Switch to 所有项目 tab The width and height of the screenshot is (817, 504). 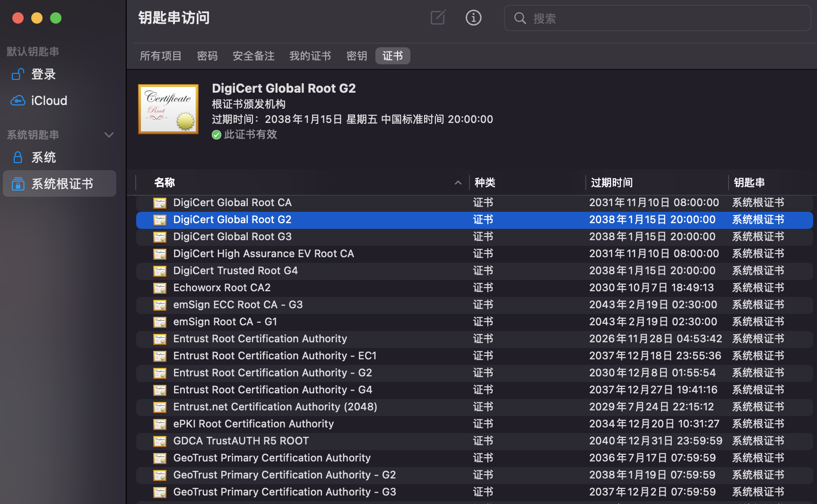point(161,56)
